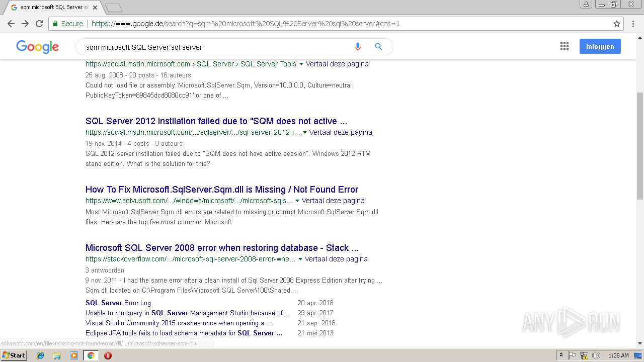Click the social.msdn sql-server-2012 green URL

point(193,132)
